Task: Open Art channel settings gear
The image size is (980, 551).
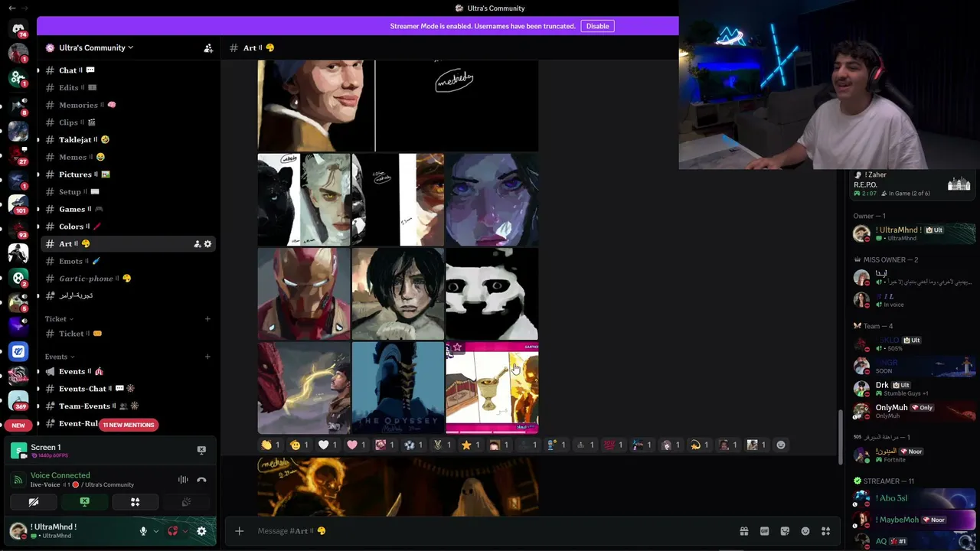Action: point(207,244)
